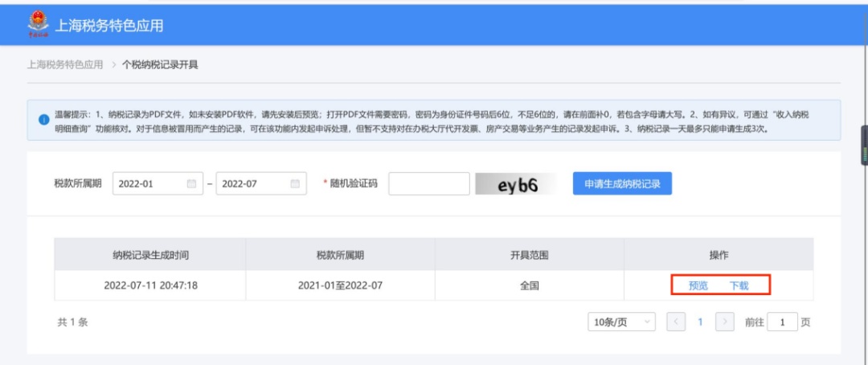Click the 上海税务特色应用 header title
868x365 pixels.
(x=109, y=26)
